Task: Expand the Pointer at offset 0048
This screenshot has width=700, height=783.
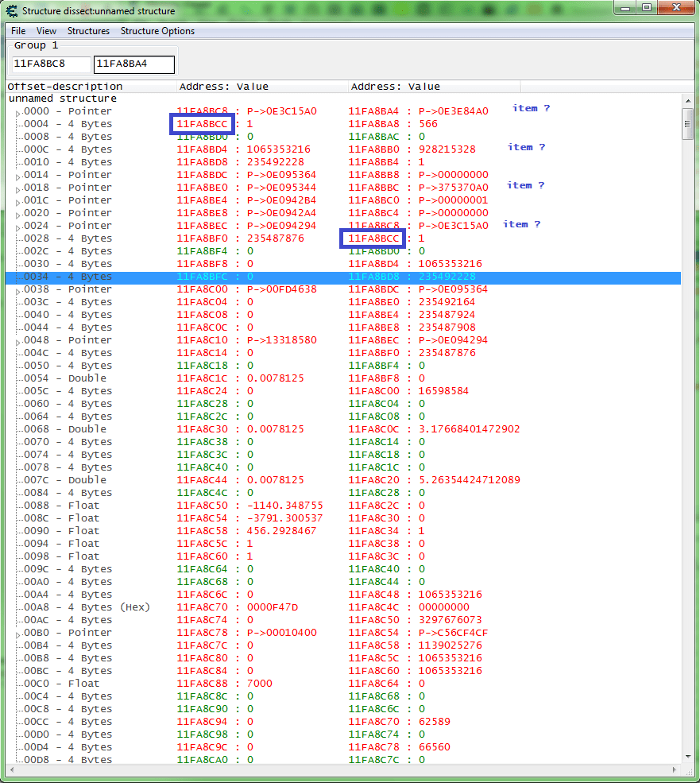Action: pyautogui.click(x=17, y=339)
